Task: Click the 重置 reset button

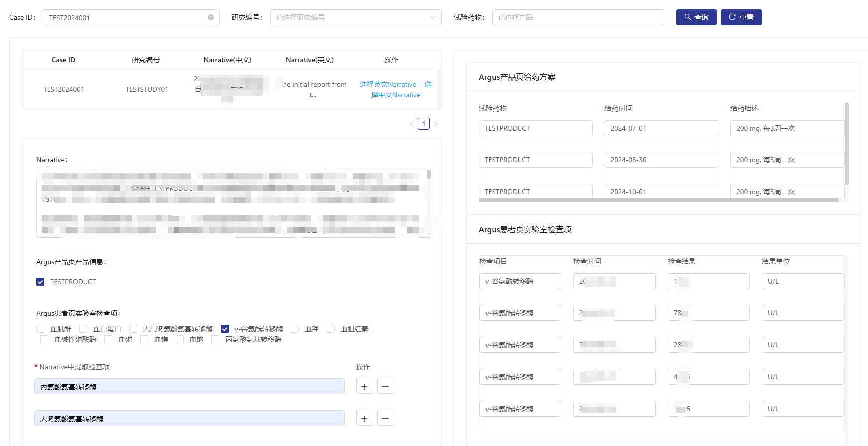Action: 741,17
